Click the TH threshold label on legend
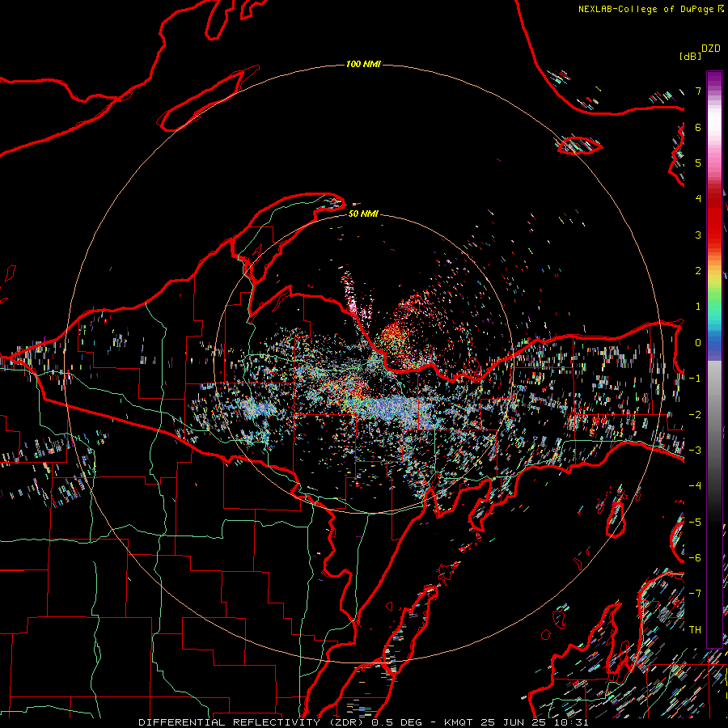This screenshot has height=728, width=728. tap(695, 630)
